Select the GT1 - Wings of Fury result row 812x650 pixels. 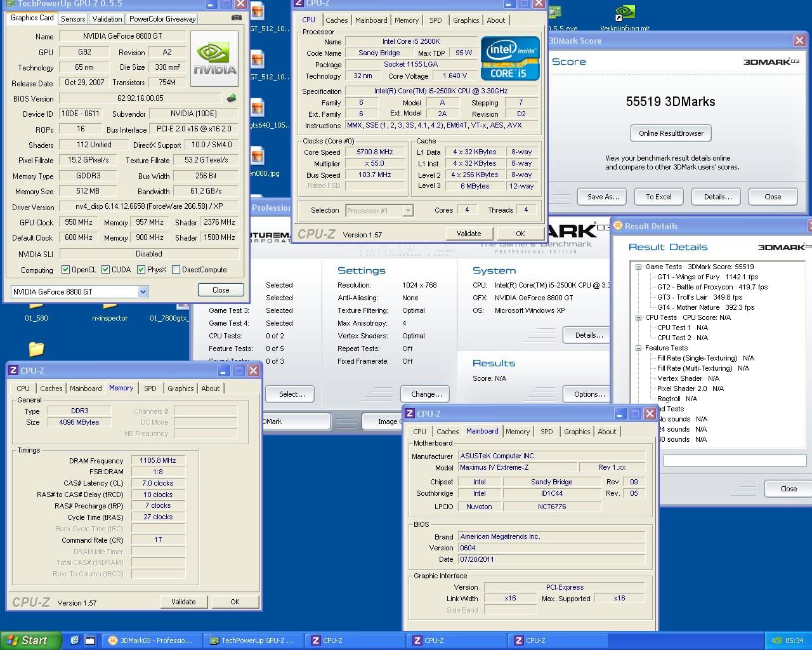(707, 277)
